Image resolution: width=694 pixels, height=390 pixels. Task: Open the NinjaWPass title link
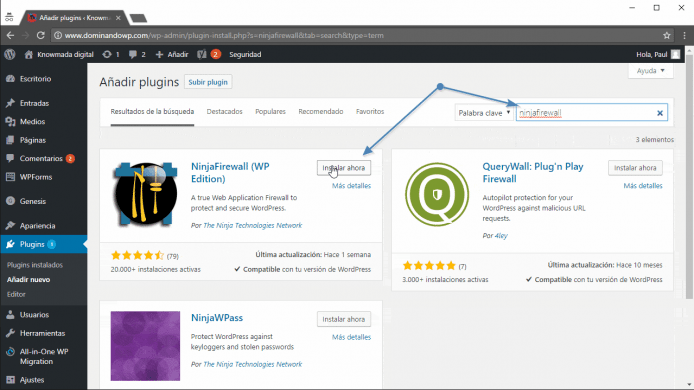pyautogui.click(x=217, y=318)
